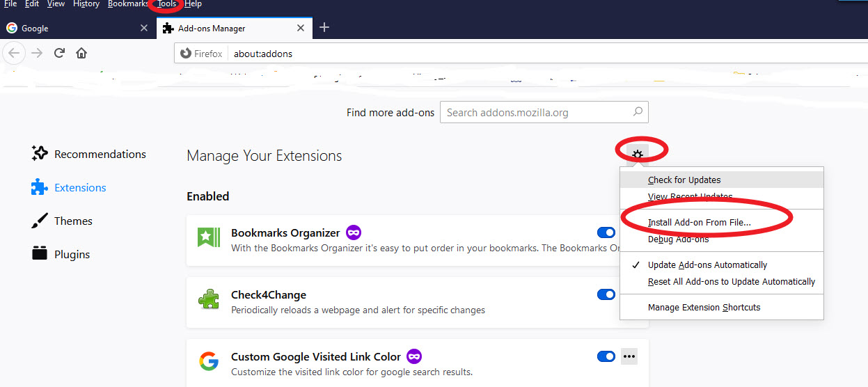Click the gear tools for all add-ons

(x=637, y=154)
